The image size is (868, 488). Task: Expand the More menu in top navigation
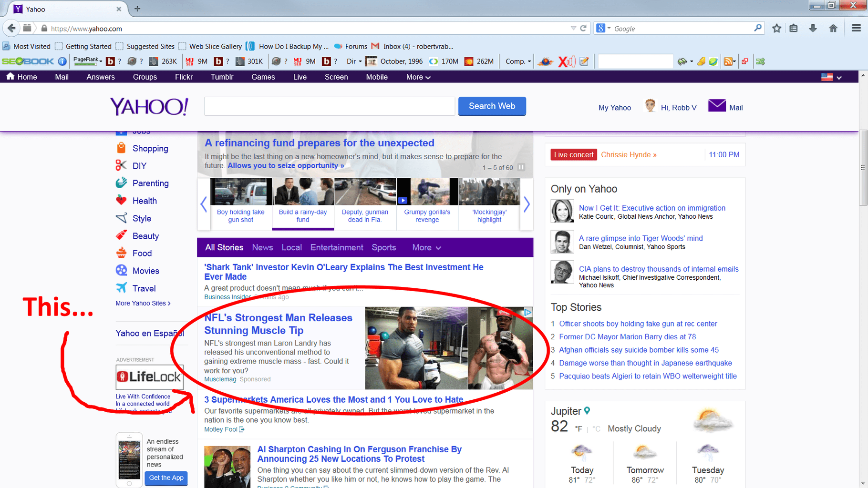(x=418, y=77)
